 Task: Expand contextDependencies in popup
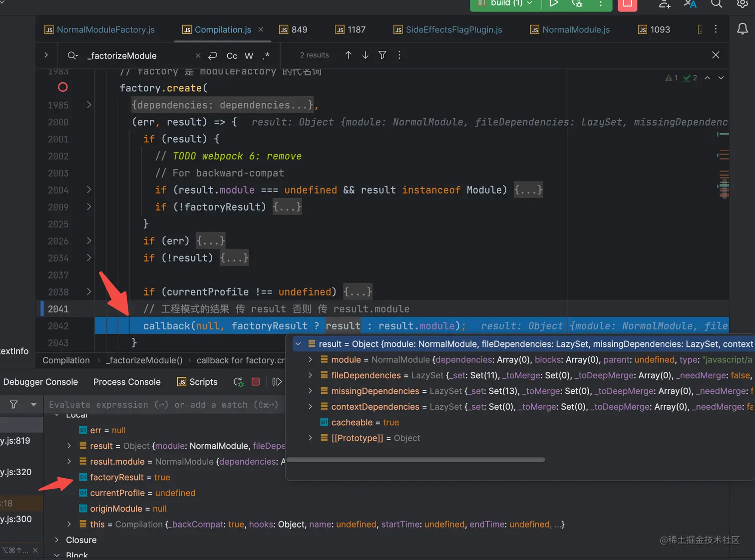point(310,406)
